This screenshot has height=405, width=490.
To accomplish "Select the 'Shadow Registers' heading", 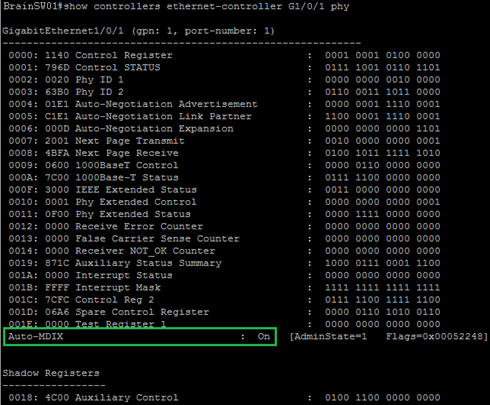I will (x=51, y=373).
